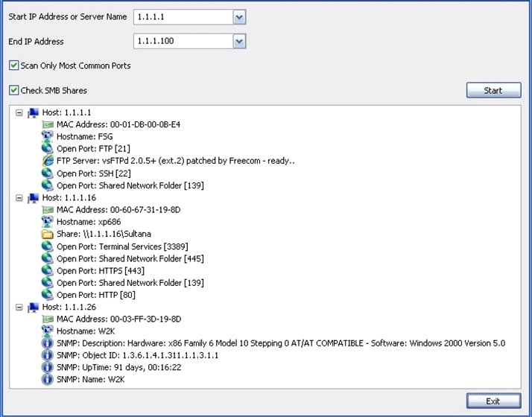Open the Start IP Address dropdown

pos(238,17)
